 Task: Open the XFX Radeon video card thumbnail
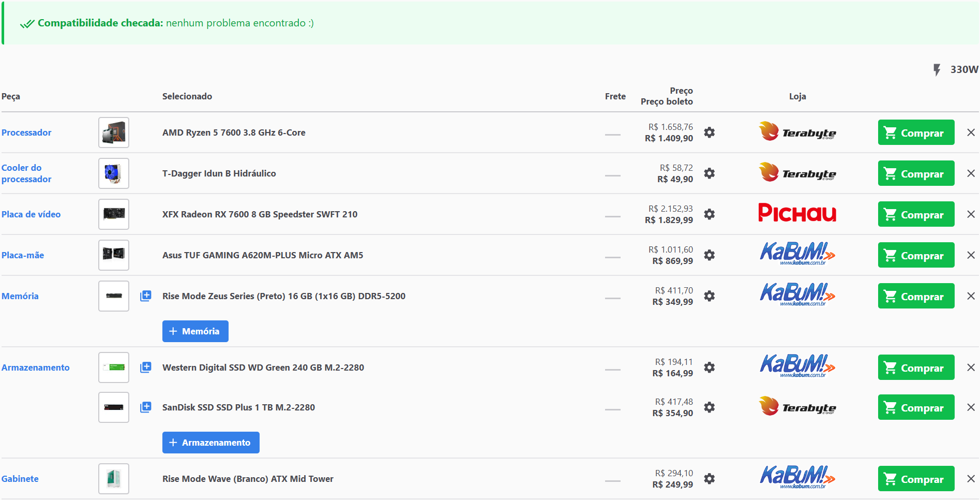pos(114,214)
